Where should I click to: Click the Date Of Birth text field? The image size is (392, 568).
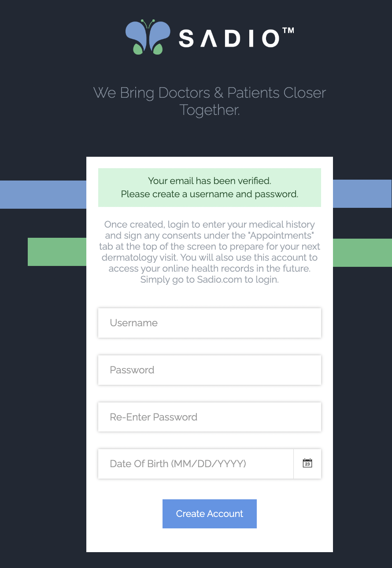click(196, 464)
